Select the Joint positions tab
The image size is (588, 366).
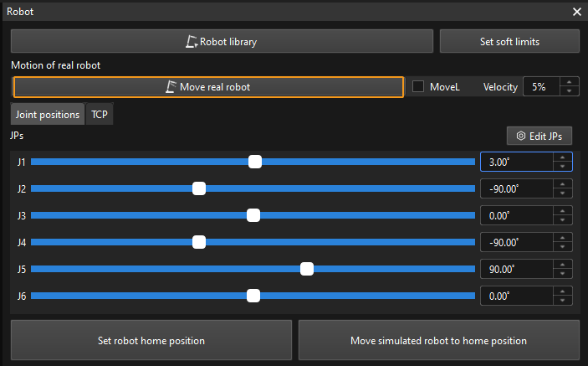coord(48,115)
